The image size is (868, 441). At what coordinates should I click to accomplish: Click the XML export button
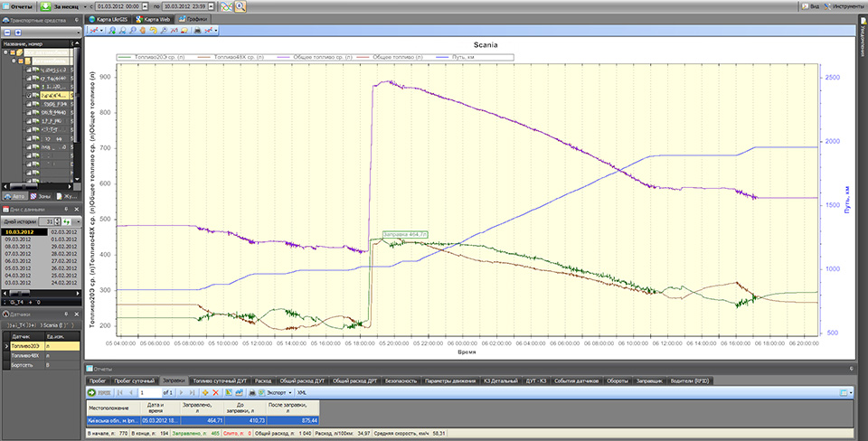[x=302, y=392]
